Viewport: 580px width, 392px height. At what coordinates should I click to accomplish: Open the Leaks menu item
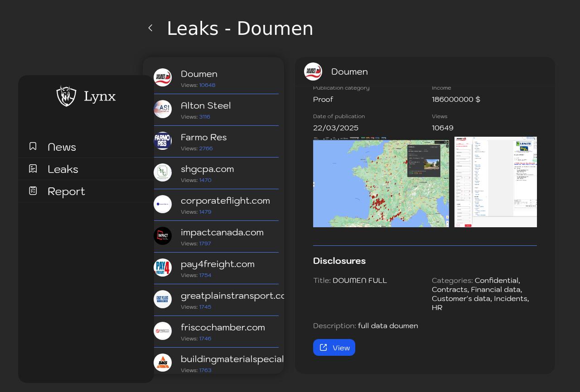coord(86,169)
